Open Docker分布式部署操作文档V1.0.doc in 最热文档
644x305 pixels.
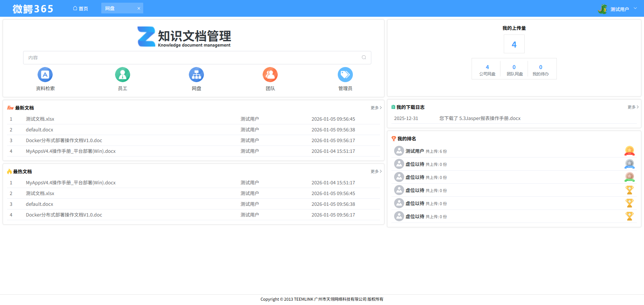coord(64,215)
